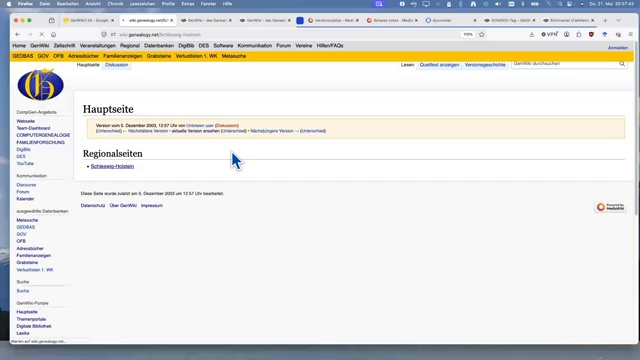Bookmark this page with the star
The width and height of the screenshot is (640, 360).
point(482,35)
